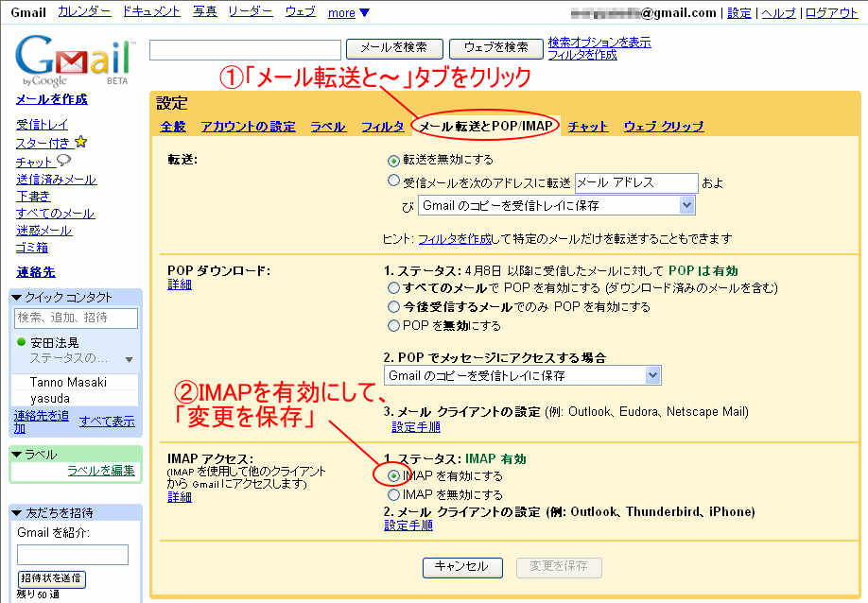The height and width of the screenshot is (603, 868).
Task: Select the IMAP を無効にする radio button
Action: tap(393, 494)
